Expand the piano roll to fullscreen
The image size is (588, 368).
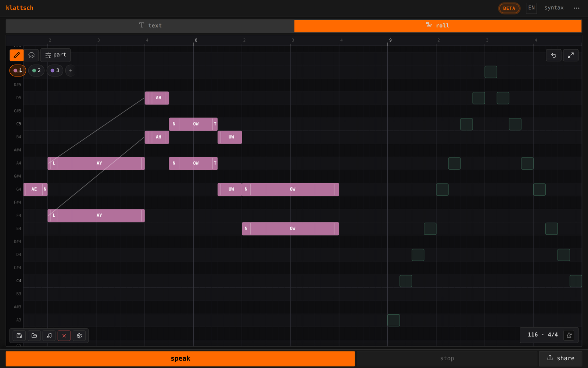(571, 55)
